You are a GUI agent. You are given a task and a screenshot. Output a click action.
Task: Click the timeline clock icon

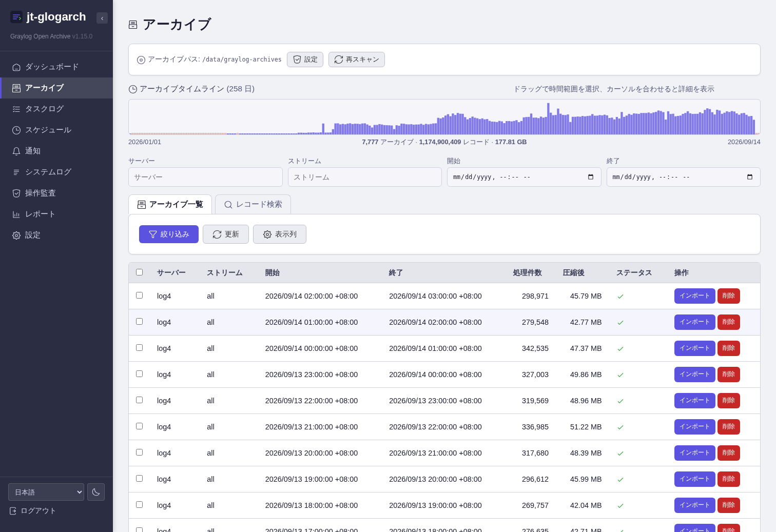click(x=133, y=89)
